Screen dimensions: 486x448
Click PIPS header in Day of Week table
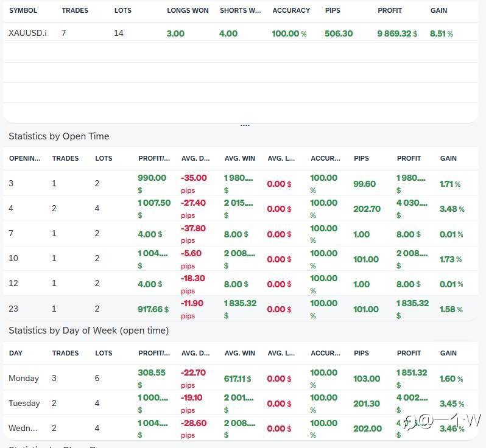pos(361,353)
